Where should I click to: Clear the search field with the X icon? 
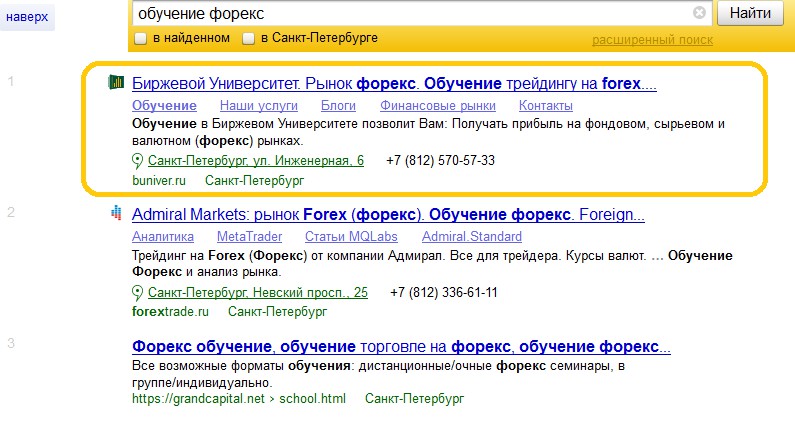[699, 13]
